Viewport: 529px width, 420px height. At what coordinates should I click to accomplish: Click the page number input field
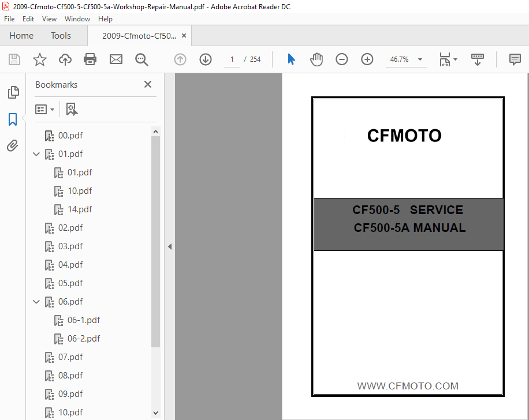pyautogui.click(x=232, y=59)
